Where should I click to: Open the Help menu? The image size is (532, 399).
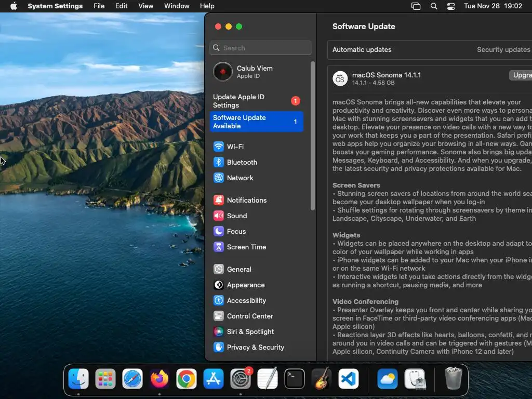pyautogui.click(x=207, y=6)
